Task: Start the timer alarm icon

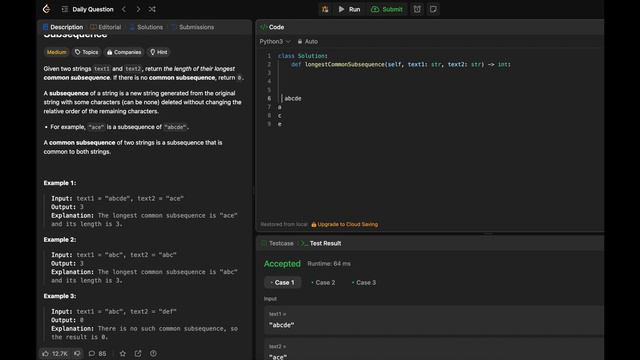Action: click(x=417, y=9)
